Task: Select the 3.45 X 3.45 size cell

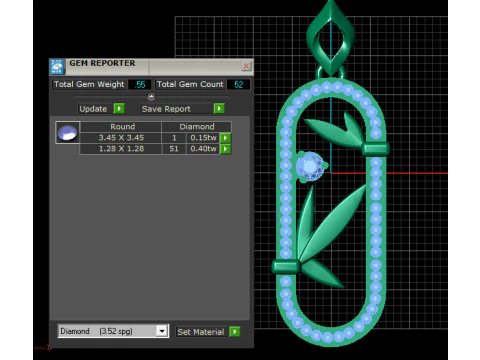Action: 121,138
